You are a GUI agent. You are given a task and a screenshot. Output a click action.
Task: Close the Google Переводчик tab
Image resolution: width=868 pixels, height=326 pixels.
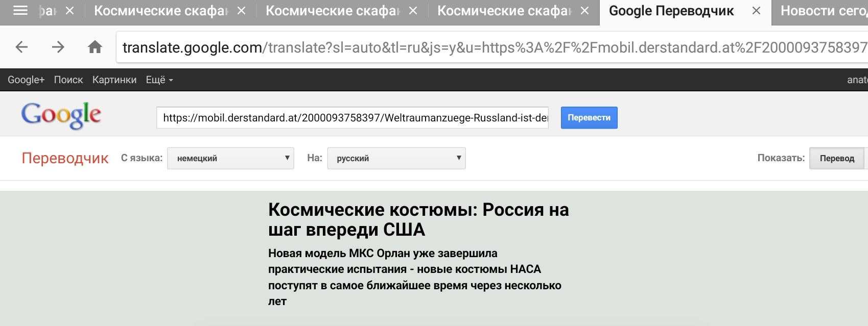756,10
